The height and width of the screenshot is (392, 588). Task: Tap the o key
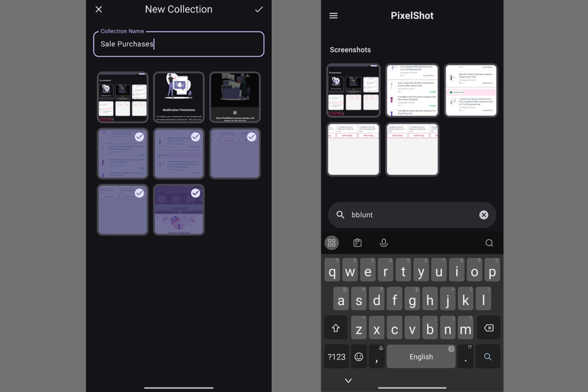point(474,270)
